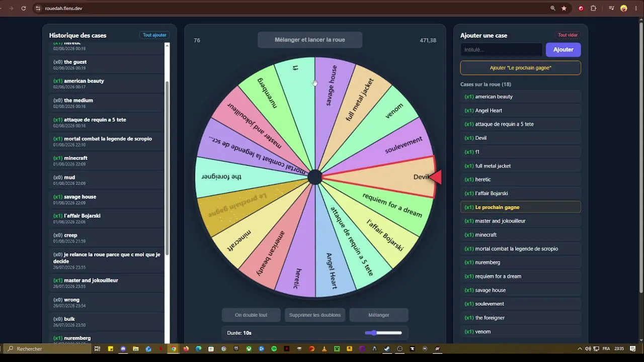Click 'Mélanger et lancer la roue' button

click(x=310, y=40)
